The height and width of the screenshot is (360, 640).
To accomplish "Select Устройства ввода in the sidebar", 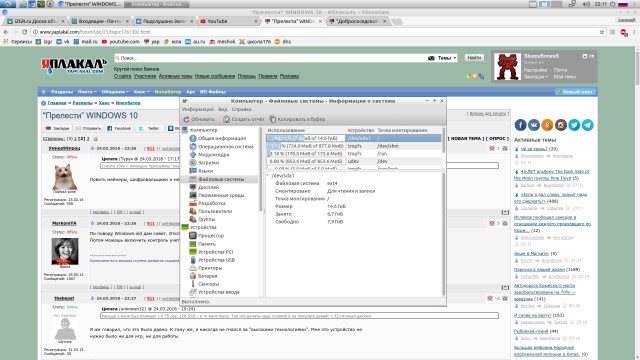I will (219, 292).
